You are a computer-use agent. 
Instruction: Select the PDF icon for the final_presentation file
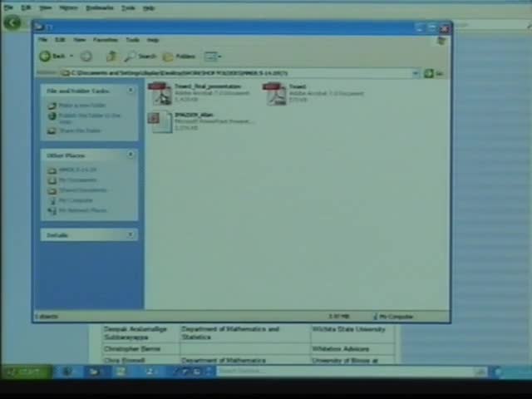click(x=160, y=94)
